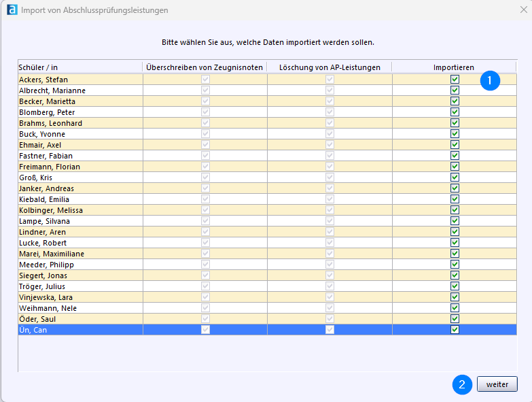The image size is (532, 402).
Task: Select the name Ackers, Stefan
Action: [43, 80]
